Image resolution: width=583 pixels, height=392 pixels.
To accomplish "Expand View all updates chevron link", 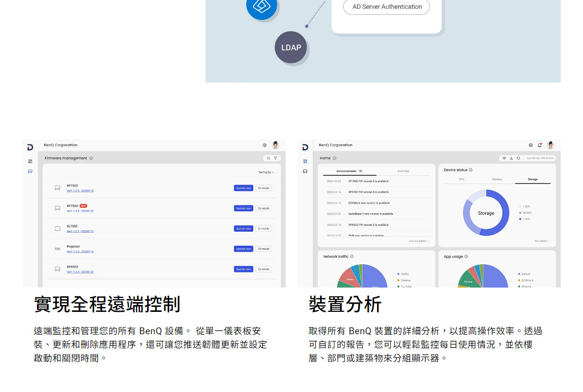I will click(418, 241).
